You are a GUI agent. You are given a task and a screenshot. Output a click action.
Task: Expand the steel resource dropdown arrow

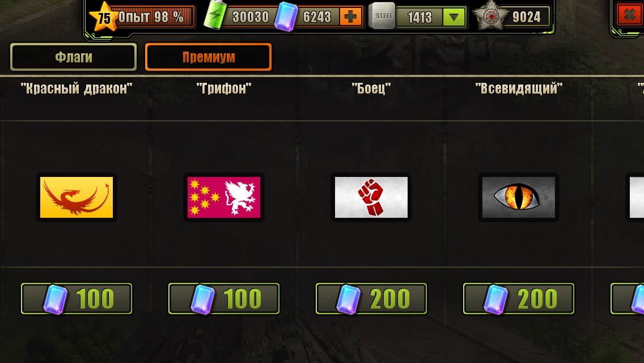[x=454, y=17]
